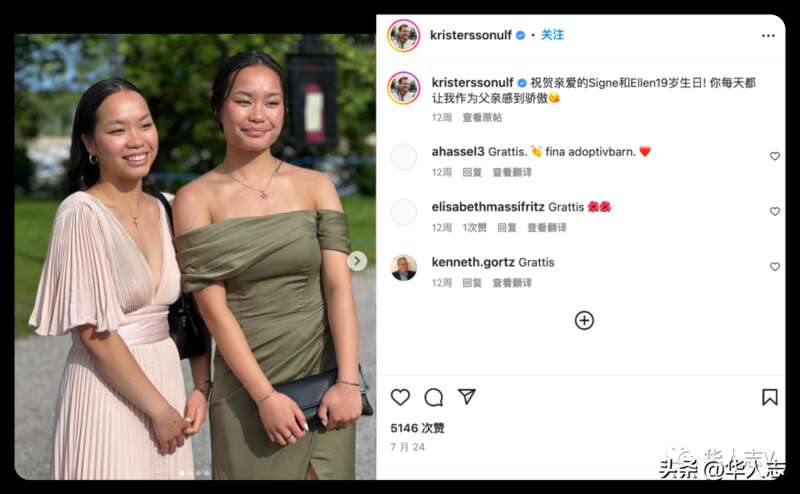
Task: Open the three-dot more options menu
Action: point(768,36)
